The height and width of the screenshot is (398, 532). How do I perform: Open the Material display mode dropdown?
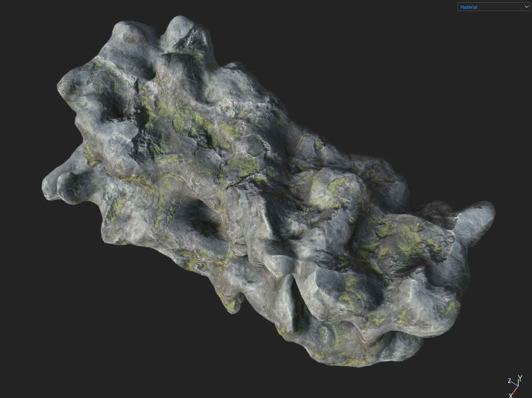(493, 7)
